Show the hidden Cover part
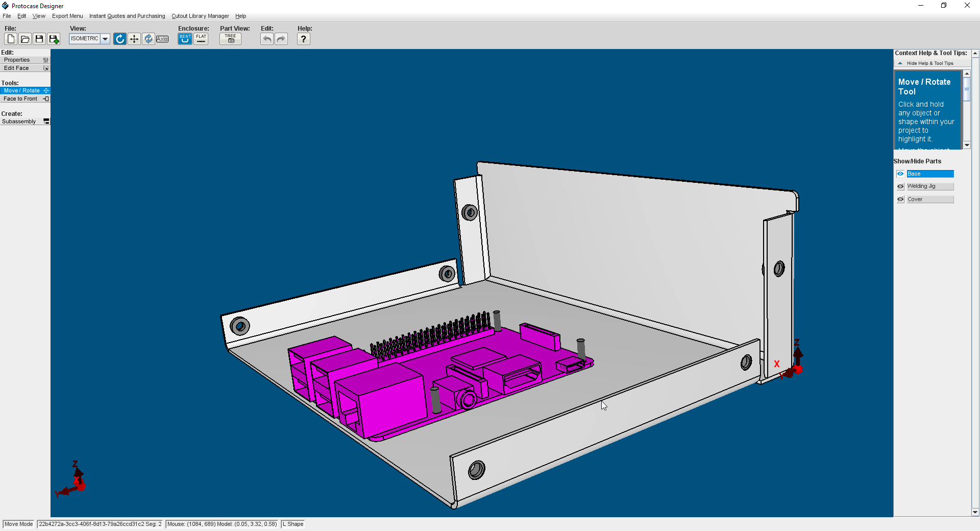The width and height of the screenshot is (980, 531). (900, 199)
